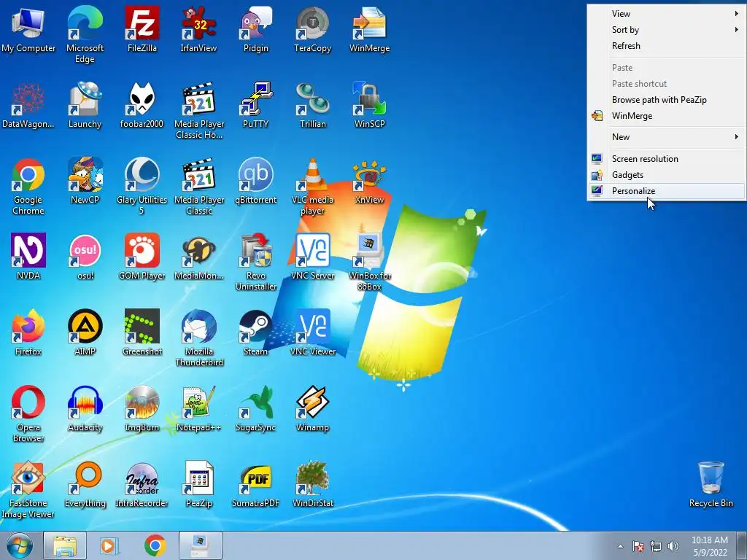Show hidden tray icons arrow

pyautogui.click(x=620, y=546)
